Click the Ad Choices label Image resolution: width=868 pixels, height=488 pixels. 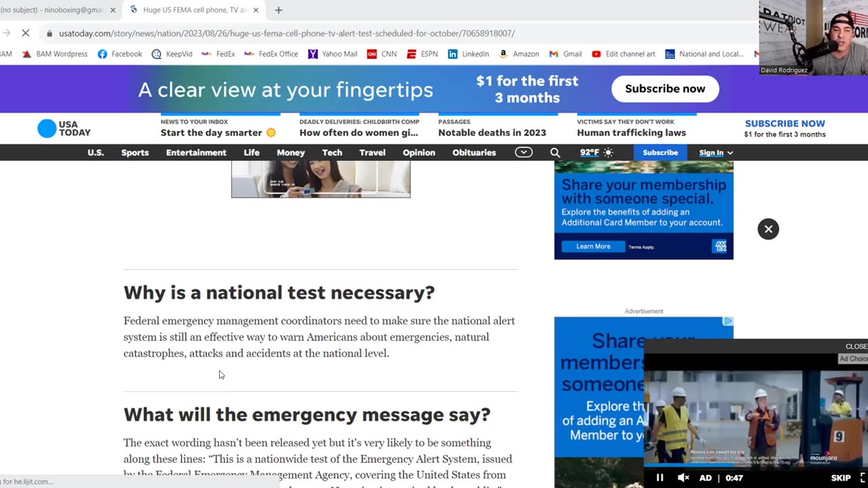tap(853, 359)
